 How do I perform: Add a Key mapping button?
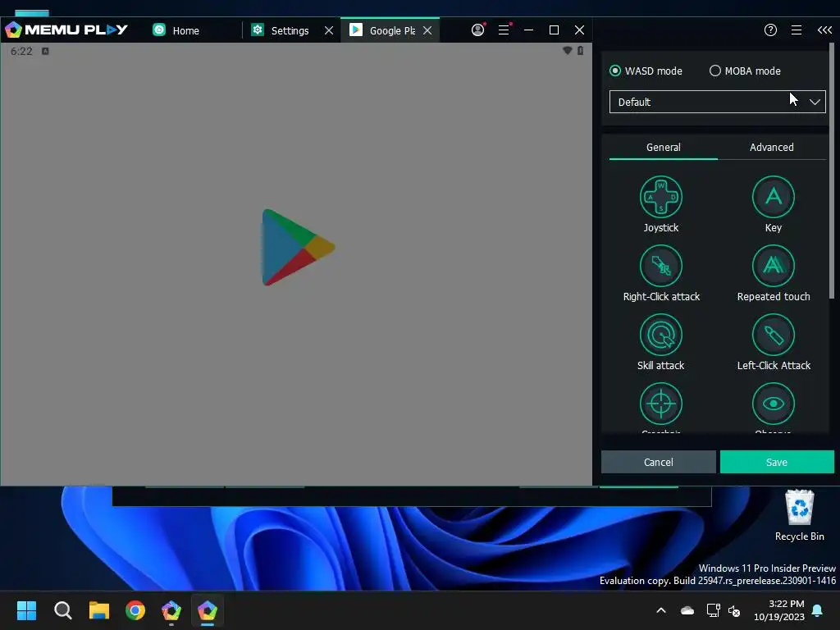pos(773,197)
